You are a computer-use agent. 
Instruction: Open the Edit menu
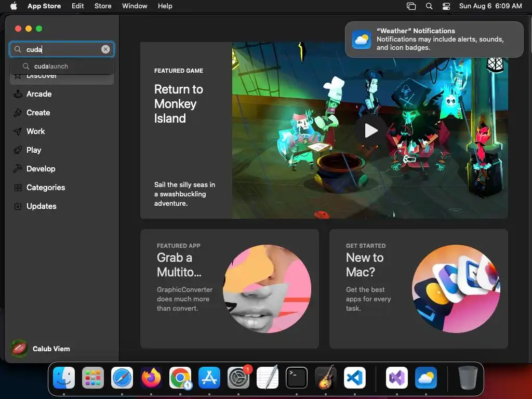click(x=78, y=6)
